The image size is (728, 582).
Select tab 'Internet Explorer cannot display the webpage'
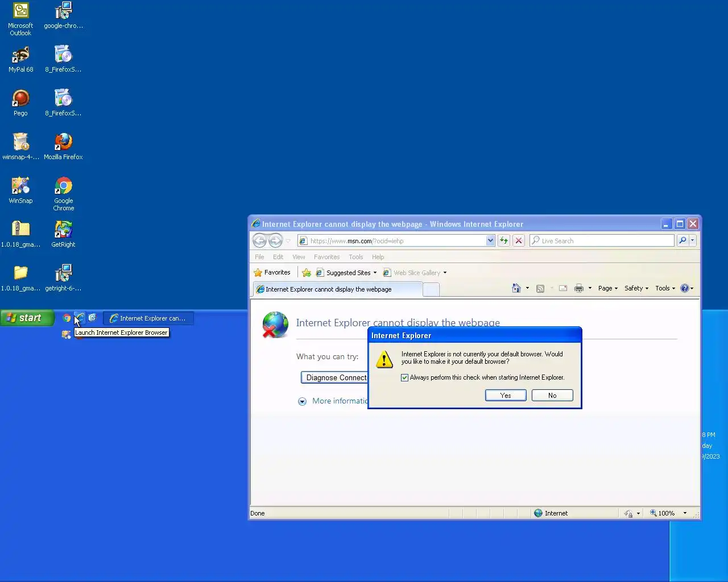click(x=337, y=289)
